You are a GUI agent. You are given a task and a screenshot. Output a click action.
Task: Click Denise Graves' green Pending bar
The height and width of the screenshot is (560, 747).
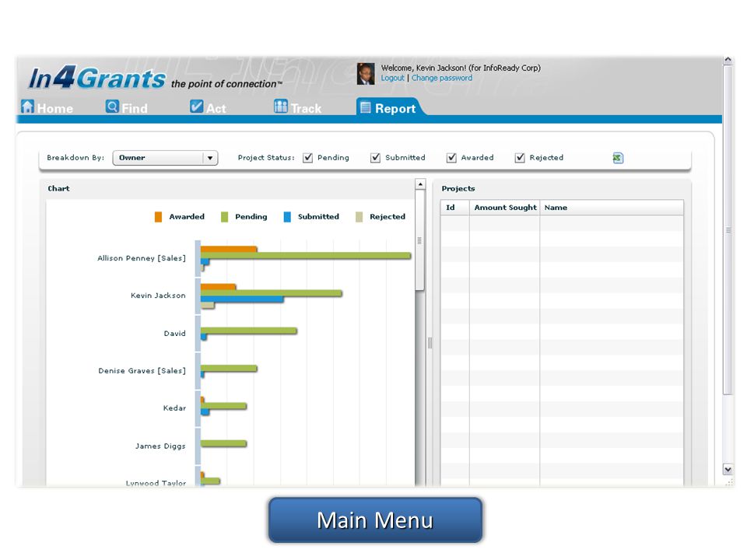point(229,368)
